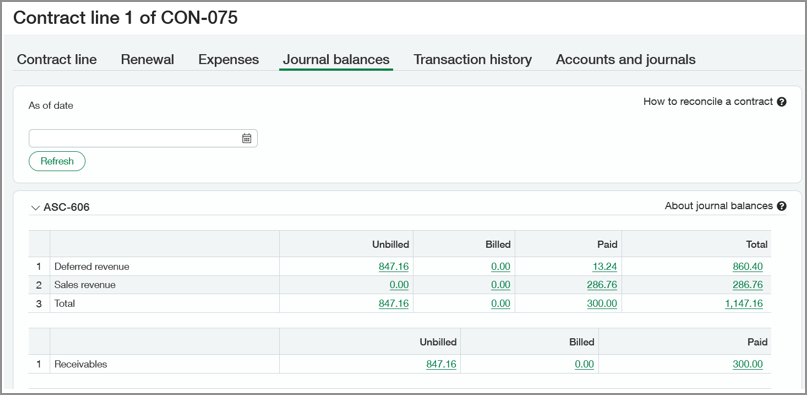The image size is (807, 395).
Task: Open Sales revenue Paid 286.76 amount
Action: pyautogui.click(x=602, y=285)
